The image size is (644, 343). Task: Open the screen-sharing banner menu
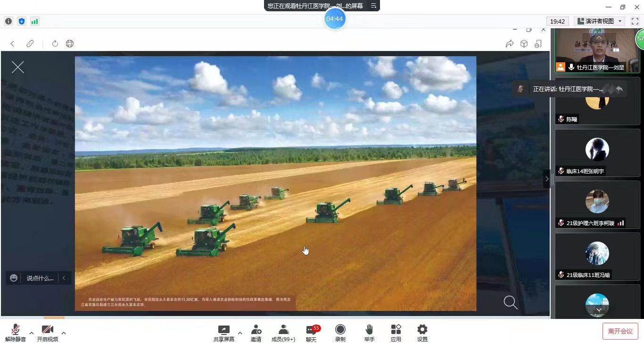(373, 6)
